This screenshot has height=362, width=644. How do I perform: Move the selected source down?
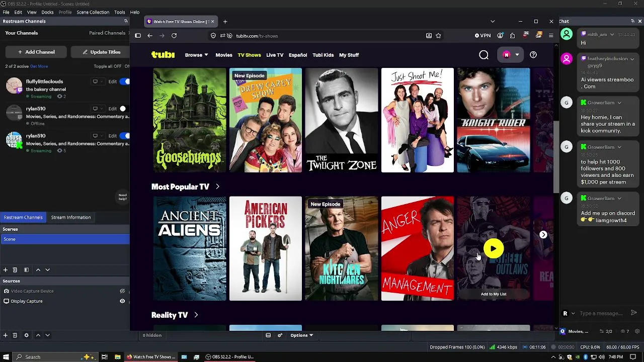pyautogui.click(x=47, y=335)
